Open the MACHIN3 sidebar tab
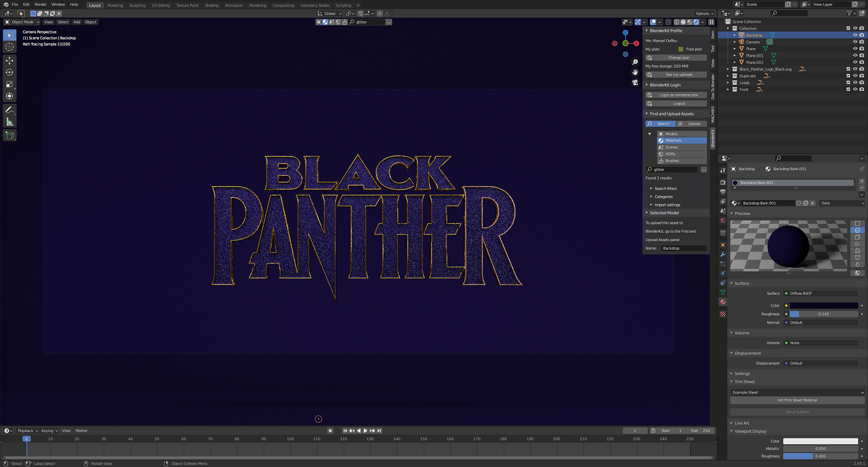Image resolution: width=868 pixels, height=467 pixels. click(x=713, y=114)
